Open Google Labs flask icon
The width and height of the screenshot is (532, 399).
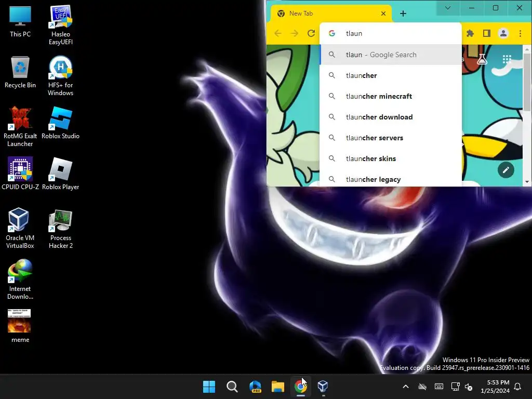pos(482,59)
